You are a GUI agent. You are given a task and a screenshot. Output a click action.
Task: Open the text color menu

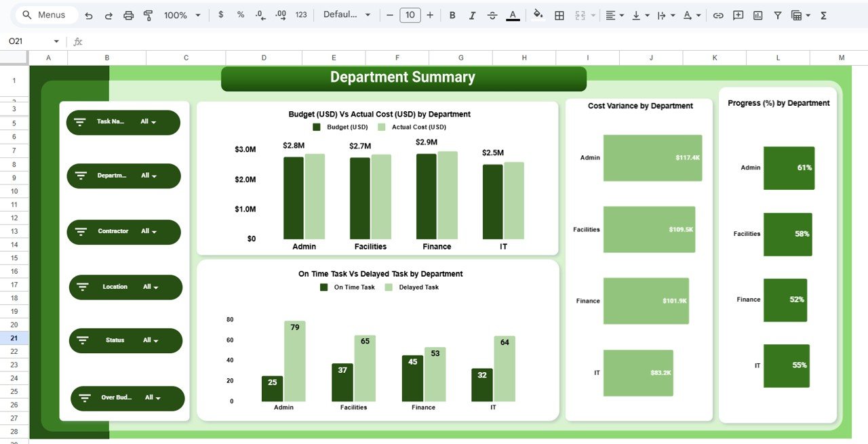coord(513,14)
